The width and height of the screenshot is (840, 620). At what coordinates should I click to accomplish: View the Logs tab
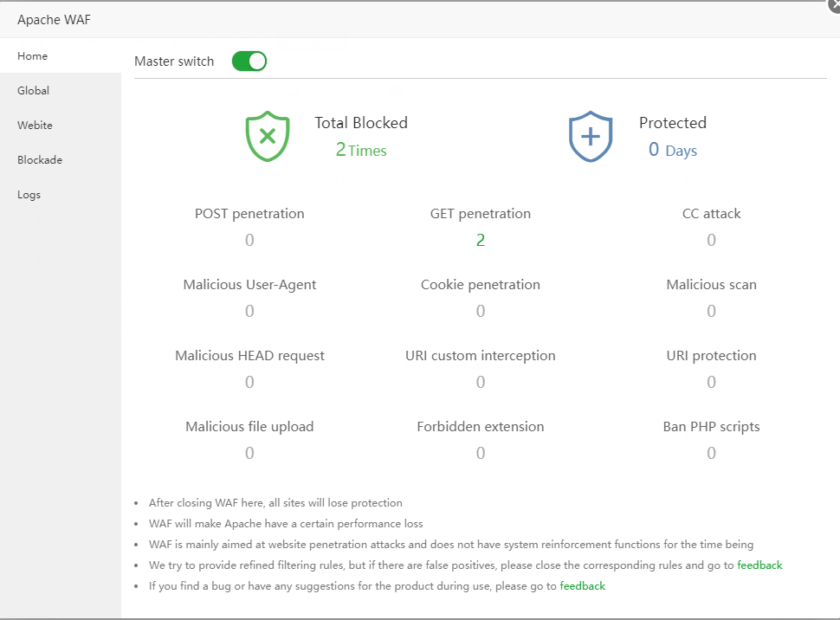(x=29, y=195)
